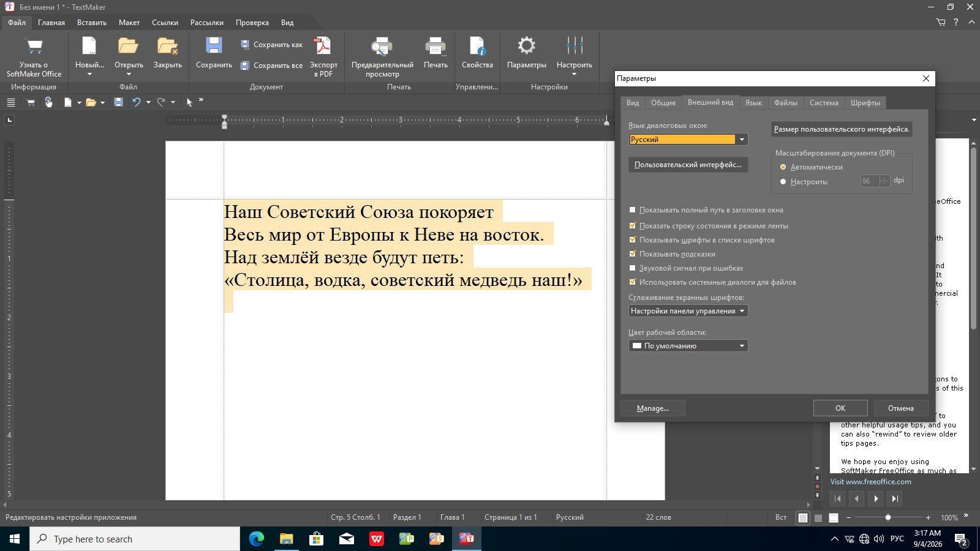Click the Save as icon
Screen dimensions: 980x551
245,45
